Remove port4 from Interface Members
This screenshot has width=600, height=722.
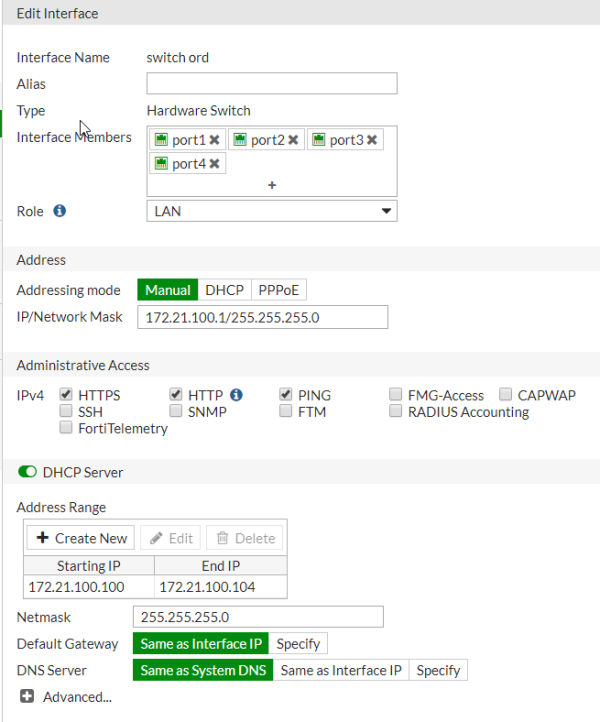(214, 164)
